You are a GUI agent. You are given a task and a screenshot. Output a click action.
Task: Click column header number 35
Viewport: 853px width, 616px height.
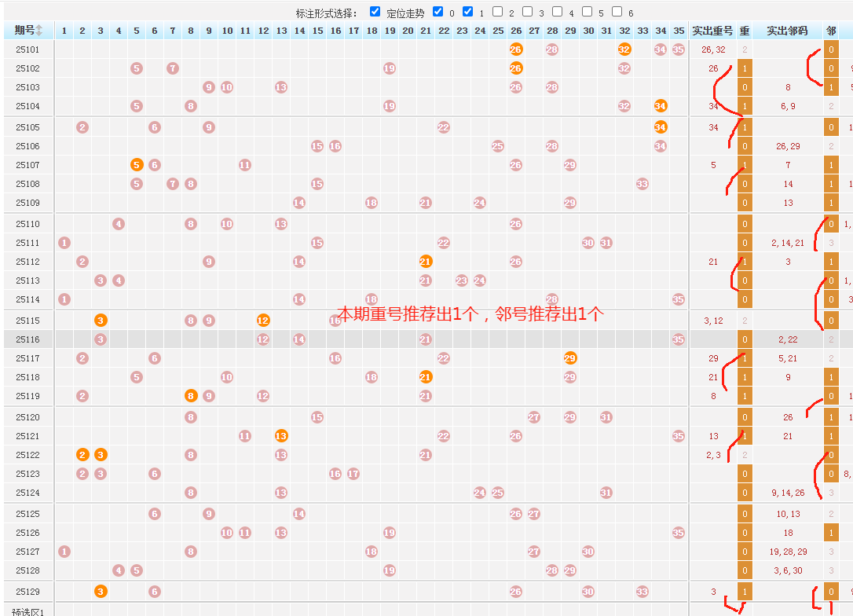(679, 31)
